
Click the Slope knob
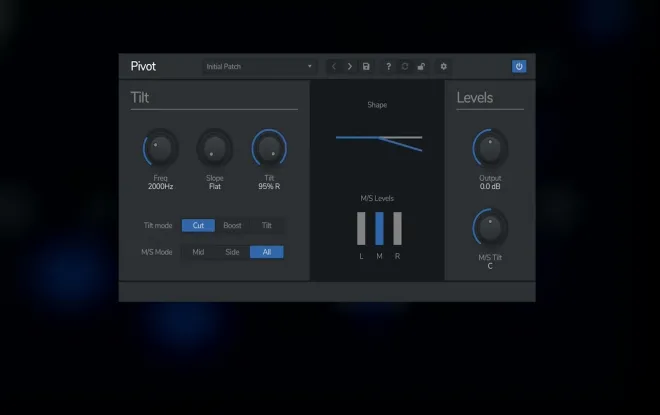(x=215, y=148)
